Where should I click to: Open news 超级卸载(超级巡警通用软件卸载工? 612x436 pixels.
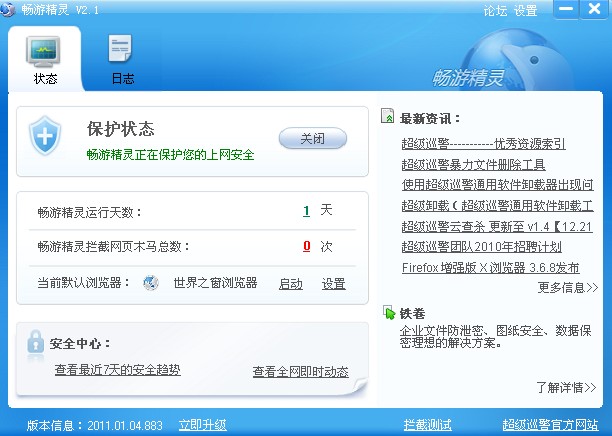(498, 205)
